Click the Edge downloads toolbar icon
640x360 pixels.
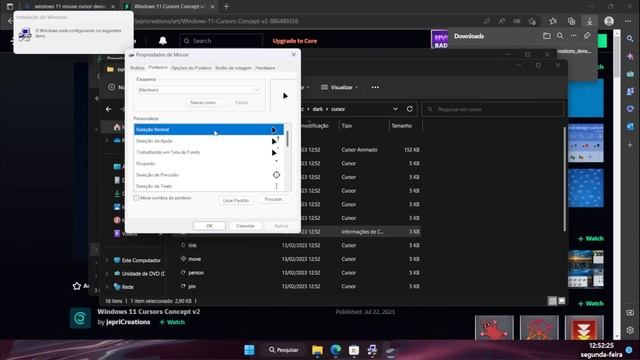589,21
